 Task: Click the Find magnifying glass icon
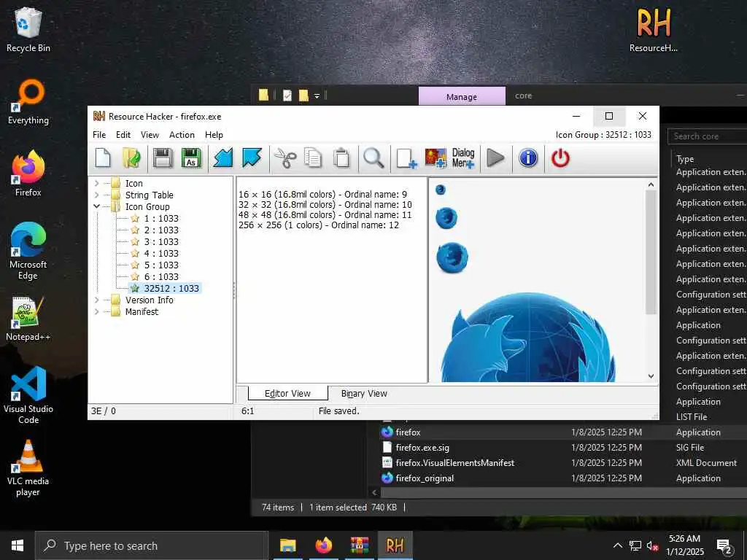(373, 158)
